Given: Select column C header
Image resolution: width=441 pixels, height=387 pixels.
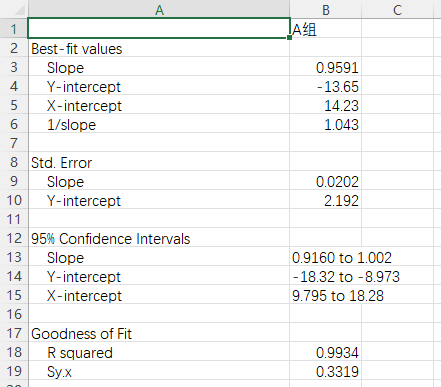Looking at the screenshot, I should point(397,10).
